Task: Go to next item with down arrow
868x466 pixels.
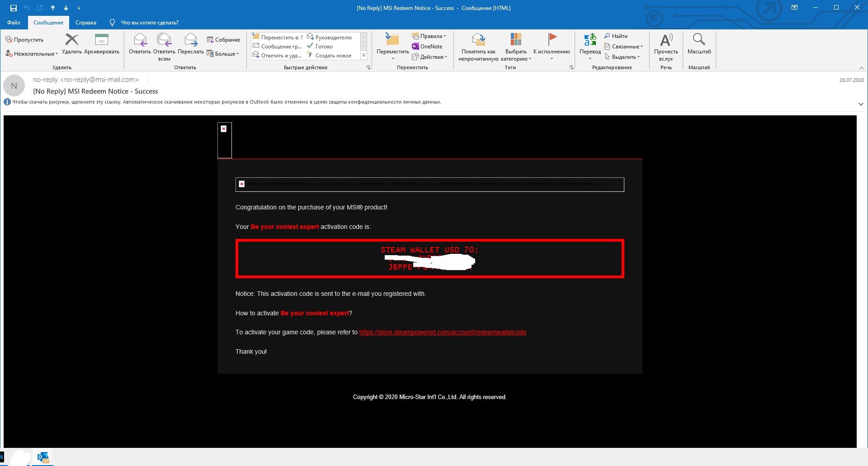Action: coord(66,8)
